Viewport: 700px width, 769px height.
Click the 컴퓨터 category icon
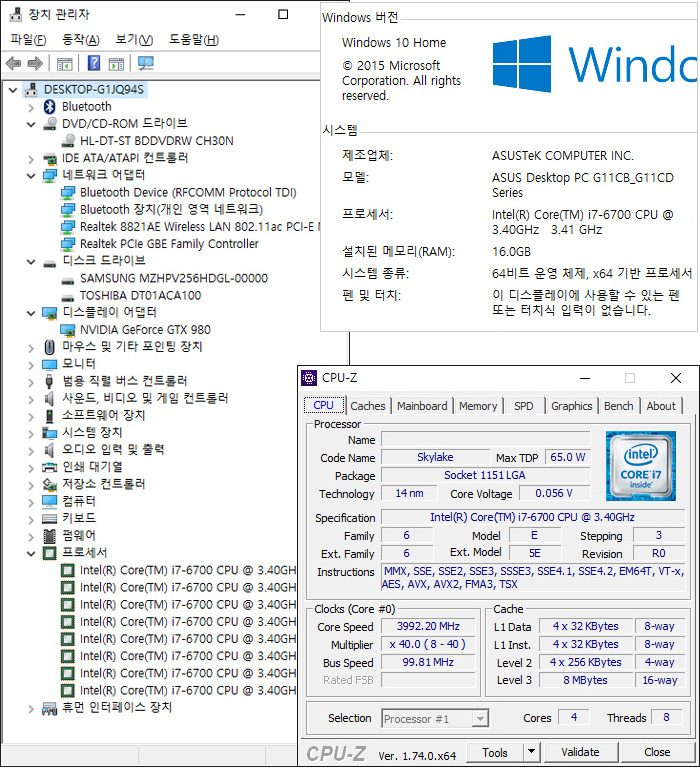50,501
